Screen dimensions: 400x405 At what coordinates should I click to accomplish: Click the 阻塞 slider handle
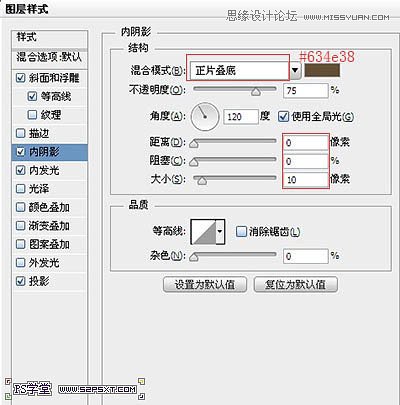click(194, 162)
